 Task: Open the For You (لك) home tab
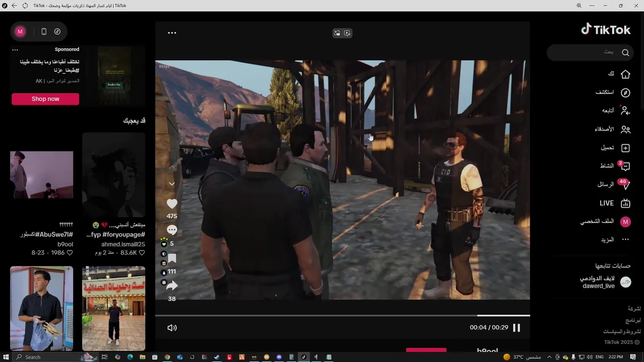[619, 74]
